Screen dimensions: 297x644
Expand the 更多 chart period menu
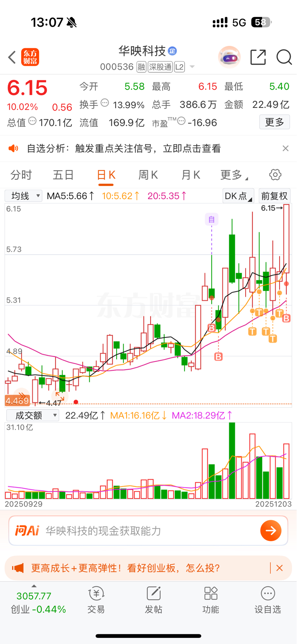tap(234, 175)
